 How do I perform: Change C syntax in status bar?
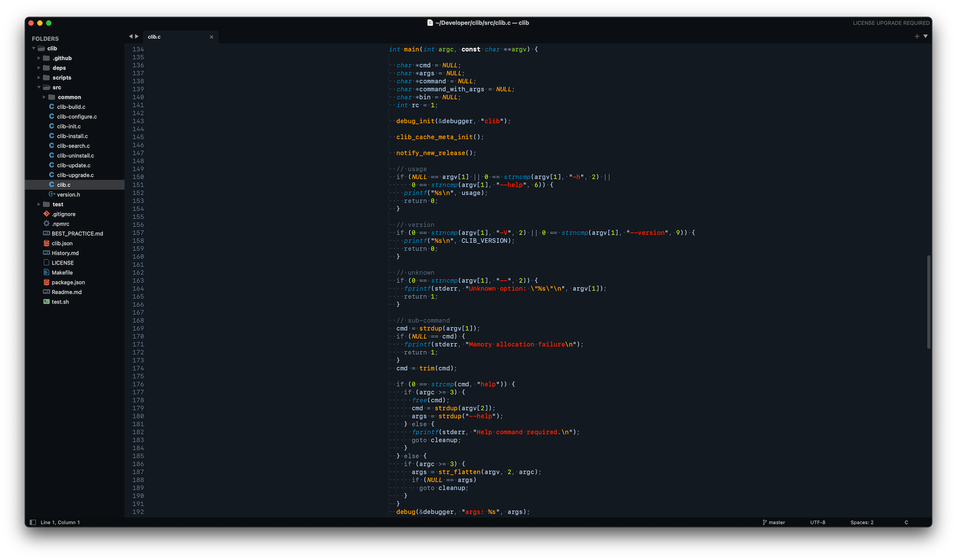pyautogui.click(x=906, y=522)
